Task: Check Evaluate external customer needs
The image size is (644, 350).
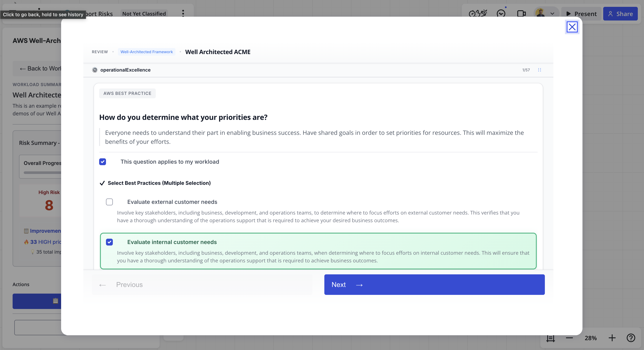Action: (109, 202)
